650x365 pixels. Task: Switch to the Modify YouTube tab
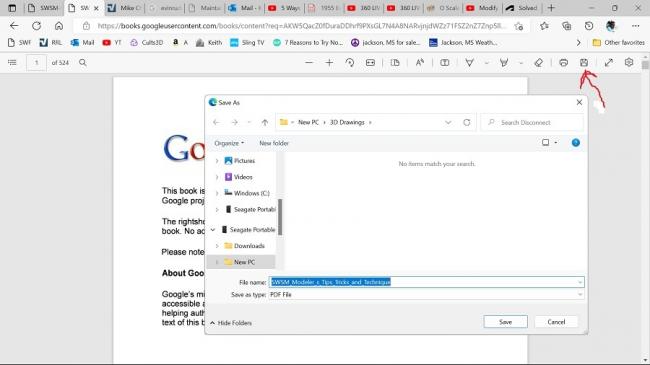click(x=482, y=8)
